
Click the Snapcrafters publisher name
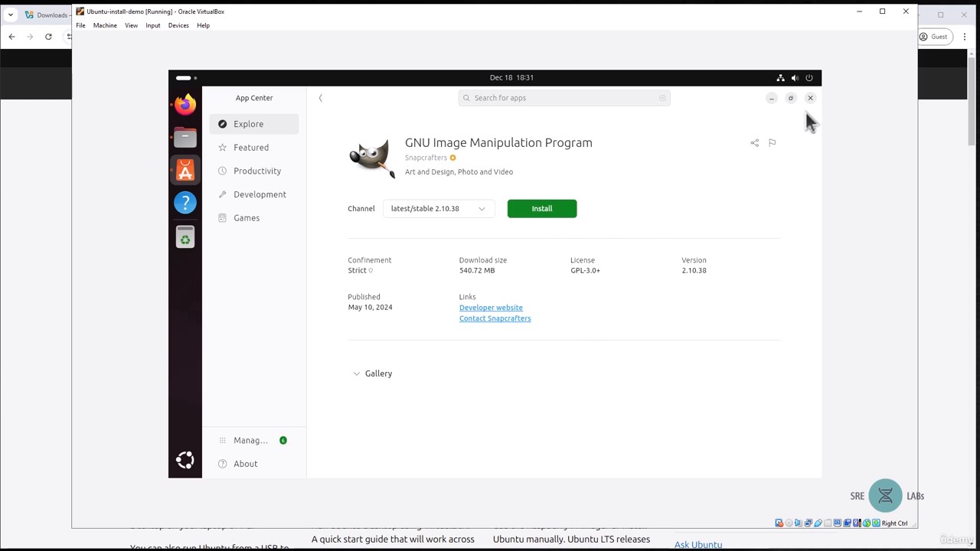426,158
